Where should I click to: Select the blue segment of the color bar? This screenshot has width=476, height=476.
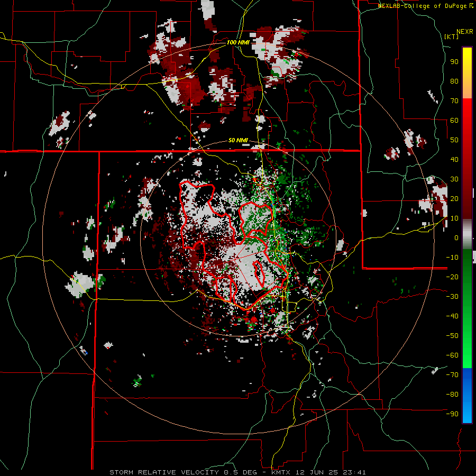coord(467,395)
